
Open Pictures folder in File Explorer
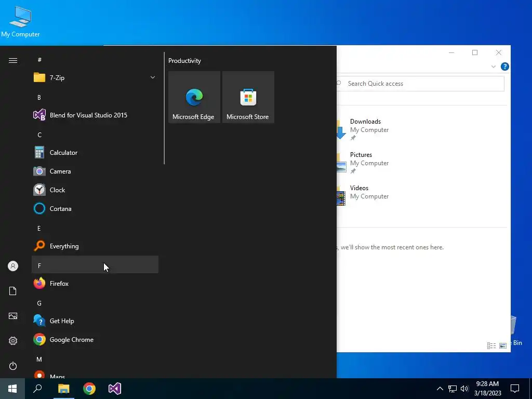[x=363, y=163]
